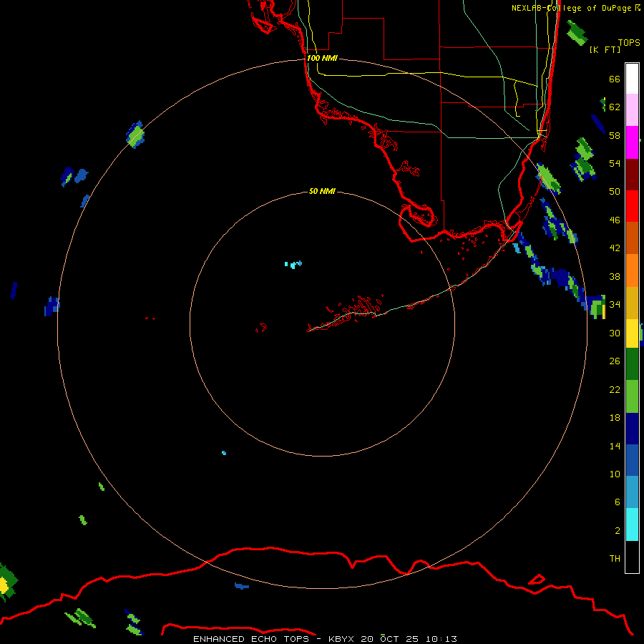644x644 pixels.
Task: Click the legend value 42
Action: coord(615,248)
